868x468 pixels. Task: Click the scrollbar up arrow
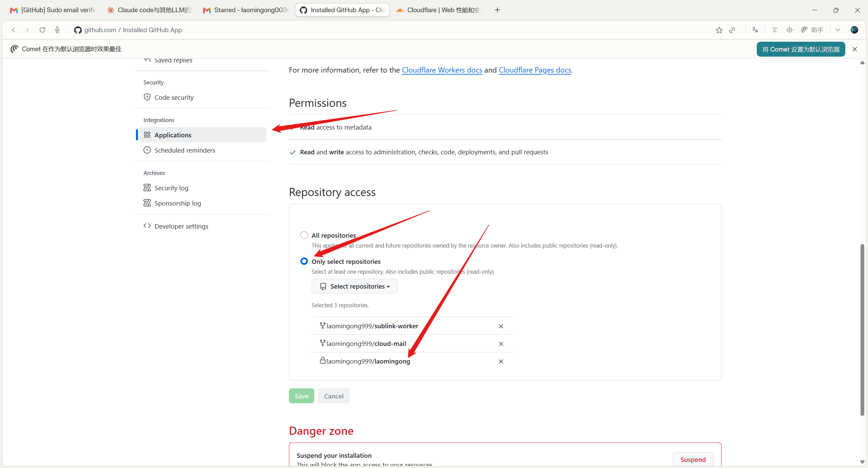862,63
